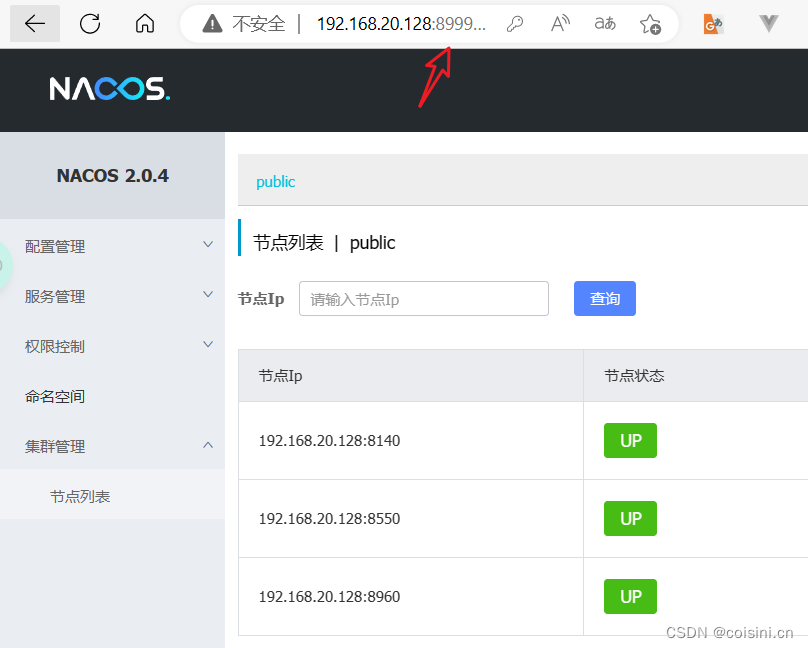Add page to favorites star icon
The image size is (808, 648).
point(650,24)
